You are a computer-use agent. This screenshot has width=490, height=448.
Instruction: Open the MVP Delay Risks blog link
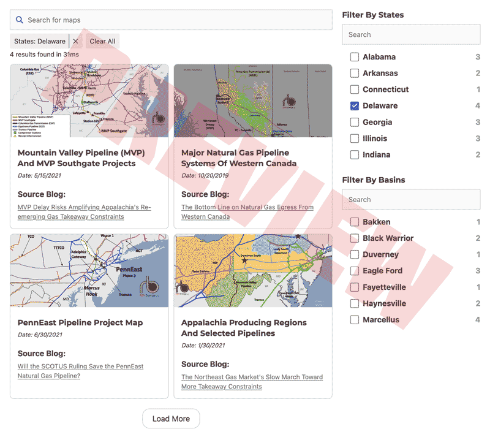tap(85, 212)
